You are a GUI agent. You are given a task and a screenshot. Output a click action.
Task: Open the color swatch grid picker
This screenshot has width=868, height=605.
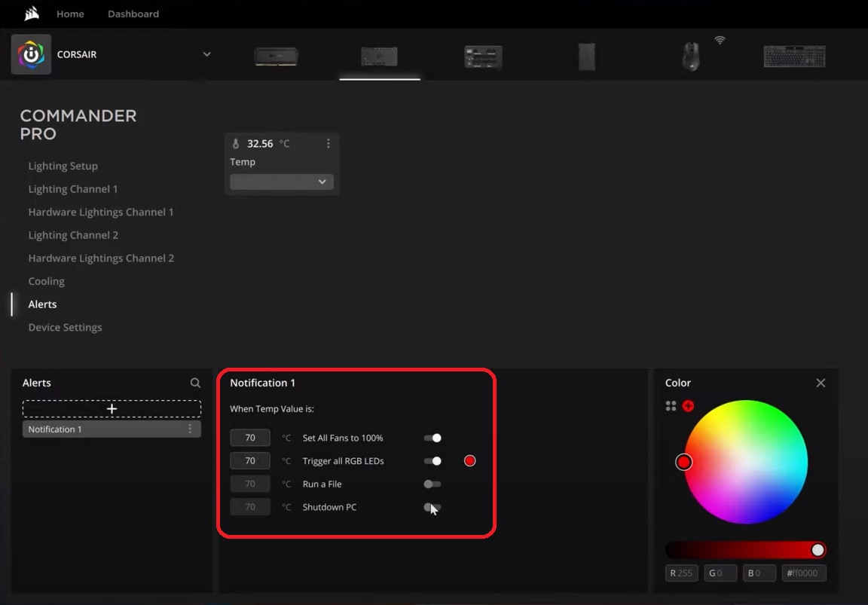click(670, 406)
